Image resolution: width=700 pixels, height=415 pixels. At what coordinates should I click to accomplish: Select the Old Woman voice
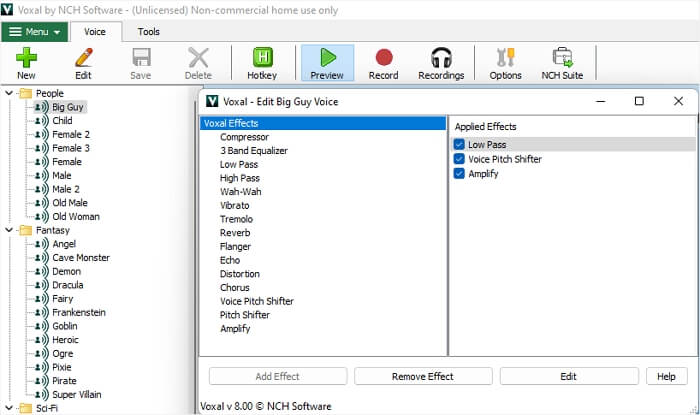[76, 216]
